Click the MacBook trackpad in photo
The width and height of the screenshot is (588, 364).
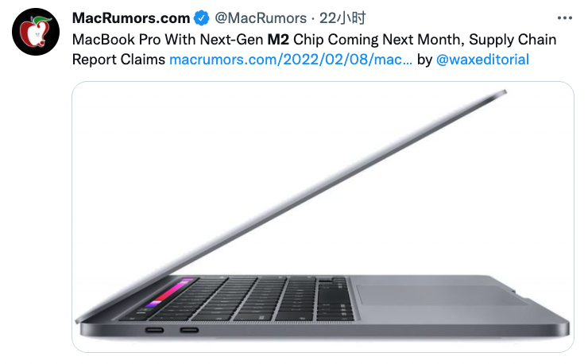click(x=441, y=295)
